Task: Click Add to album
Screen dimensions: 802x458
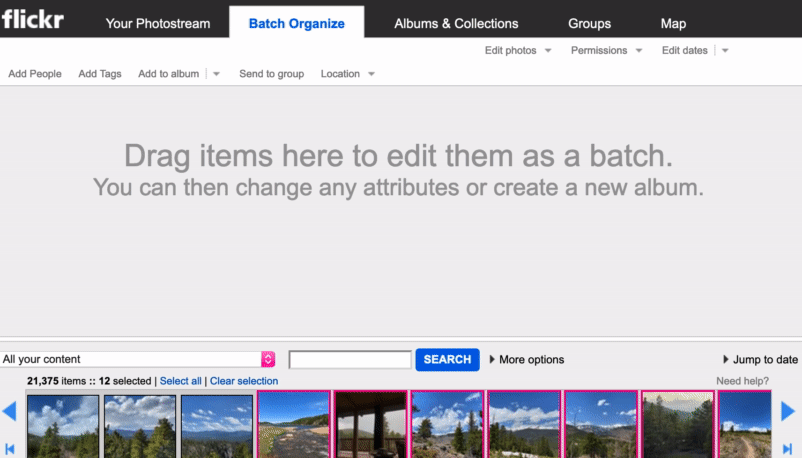Action: pos(168,74)
